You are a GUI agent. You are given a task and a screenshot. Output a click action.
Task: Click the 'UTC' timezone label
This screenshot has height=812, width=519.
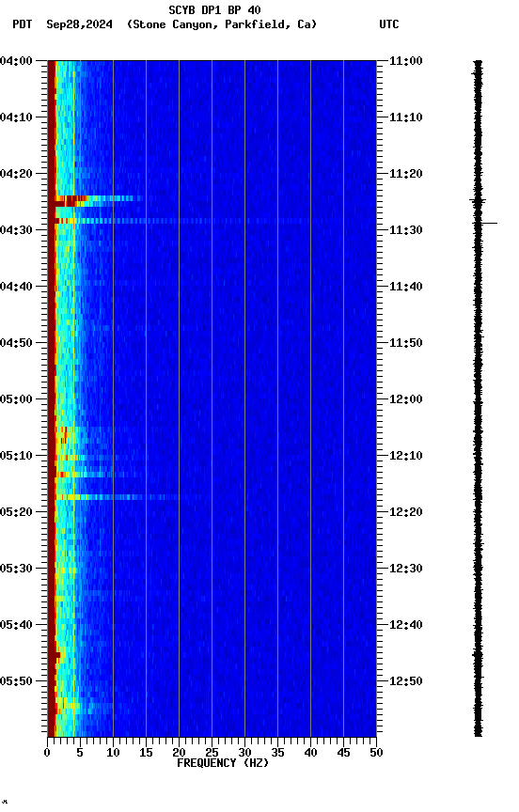pos(389,24)
